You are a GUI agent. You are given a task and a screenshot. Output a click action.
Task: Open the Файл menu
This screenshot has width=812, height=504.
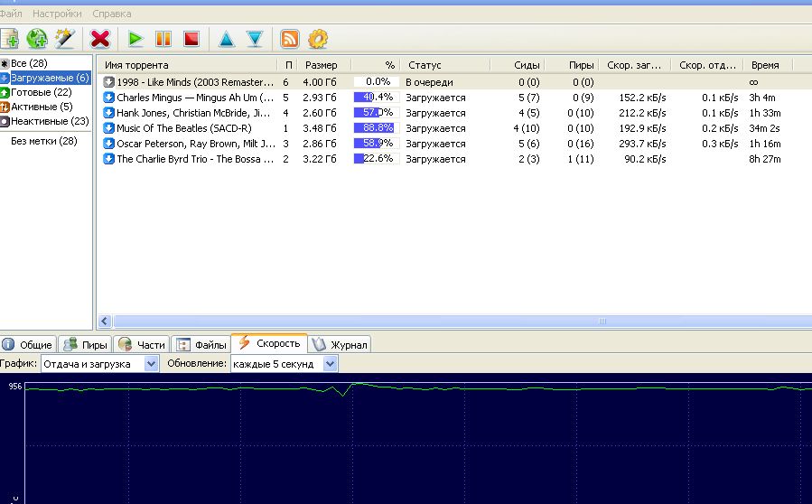coord(11,14)
